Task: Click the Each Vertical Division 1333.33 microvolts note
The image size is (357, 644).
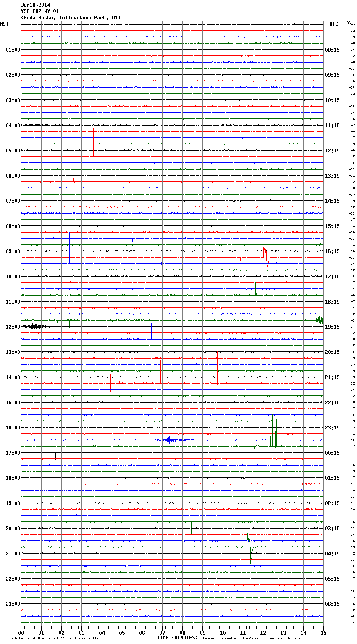Action: point(53,639)
